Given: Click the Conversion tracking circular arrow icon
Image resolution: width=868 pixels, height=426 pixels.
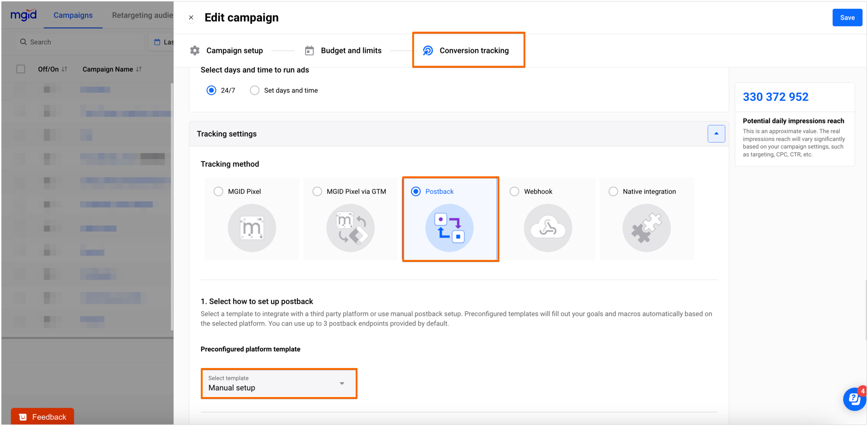Looking at the screenshot, I should (427, 50).
